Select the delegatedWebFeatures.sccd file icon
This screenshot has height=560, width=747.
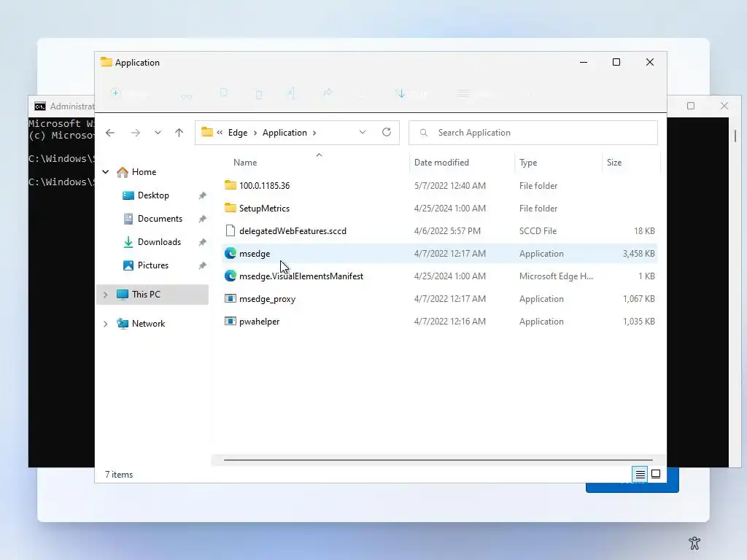click(x=231, y=231)
